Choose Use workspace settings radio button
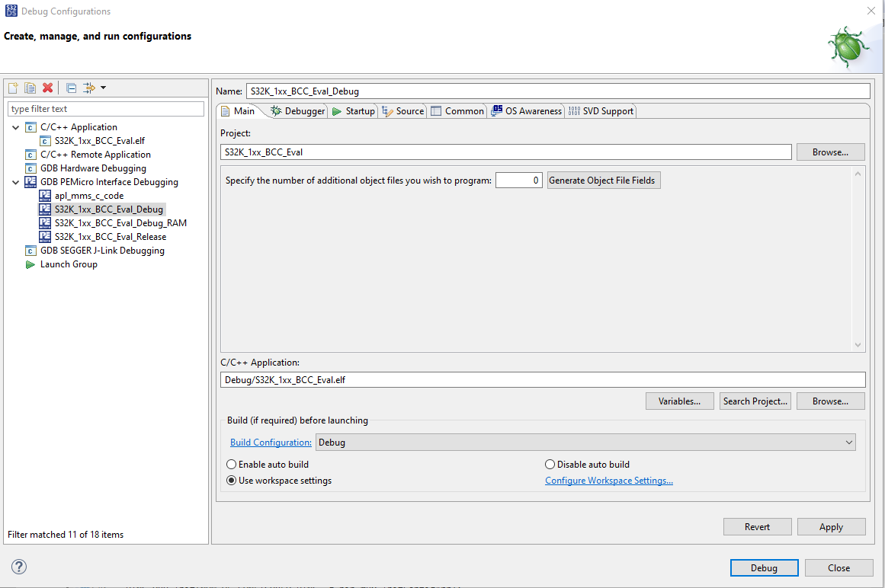Screen dimensions: 885x588 [x=232, y=481]
